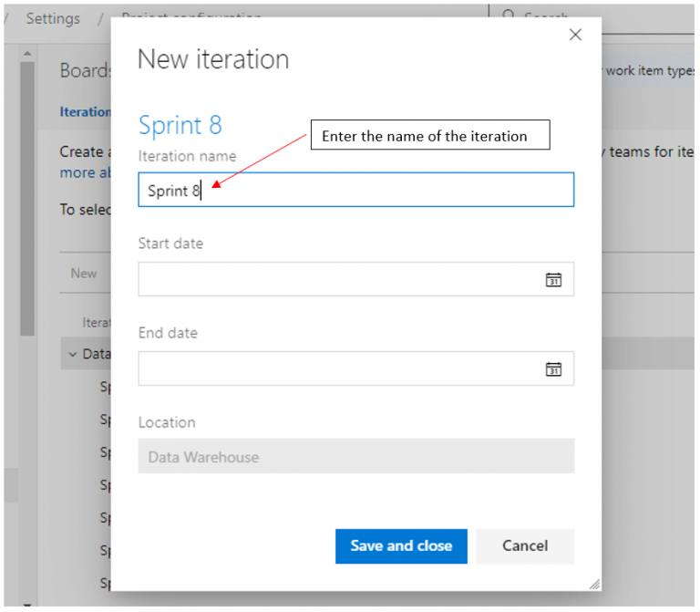Open the Start date calendar picker
The height and width of the screenshot is (612, 700).
click(x=553, y=280)
